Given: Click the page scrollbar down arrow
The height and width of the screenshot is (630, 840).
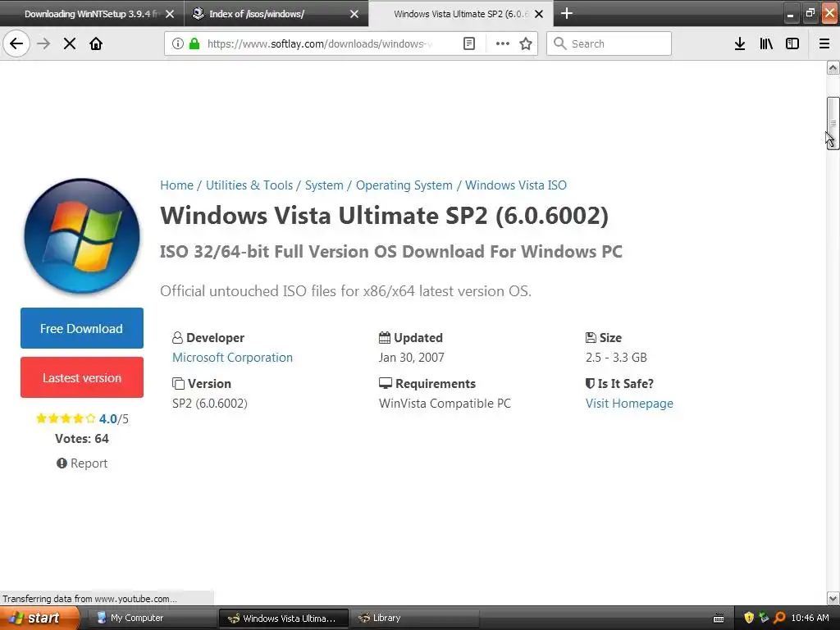Looking at the screenshot, I should point(833,598).
